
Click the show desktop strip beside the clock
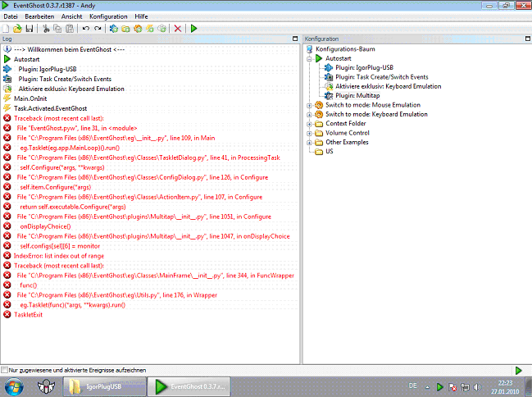pyautogui.click(x=528, y=387)
